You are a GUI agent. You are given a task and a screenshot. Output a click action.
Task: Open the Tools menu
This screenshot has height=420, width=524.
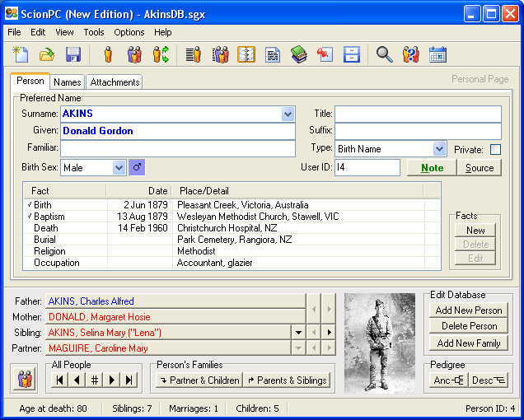tap(94, 32)
